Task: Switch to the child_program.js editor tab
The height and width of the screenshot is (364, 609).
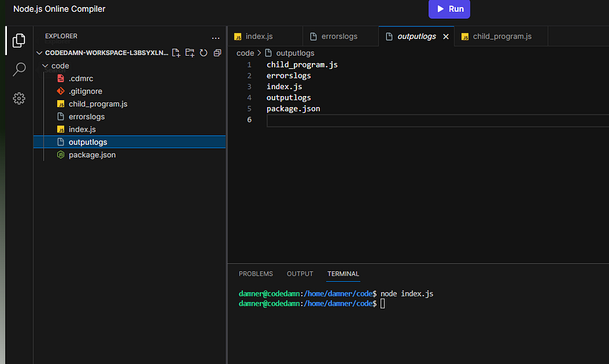Action: tap(501, 36)
